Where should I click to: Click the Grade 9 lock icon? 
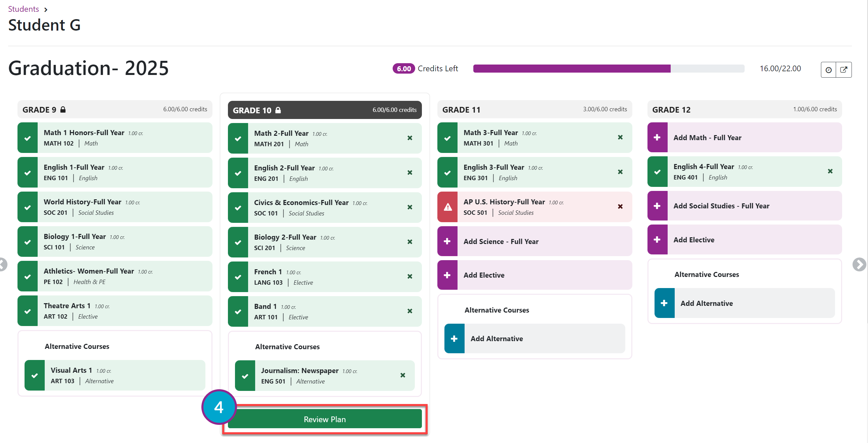(x=63, y=110)
